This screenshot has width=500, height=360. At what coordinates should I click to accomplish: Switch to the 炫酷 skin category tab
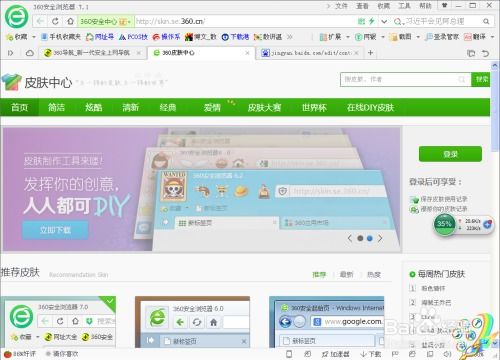93,107
